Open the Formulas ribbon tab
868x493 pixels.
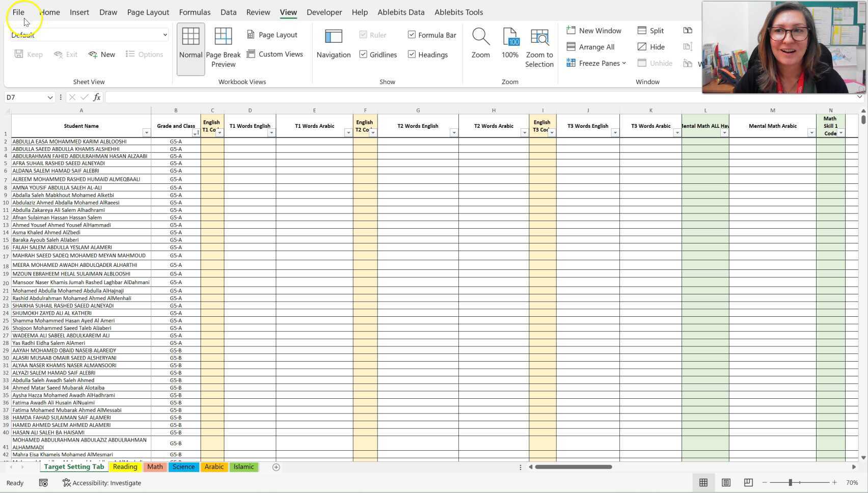[x=195, y=12]
